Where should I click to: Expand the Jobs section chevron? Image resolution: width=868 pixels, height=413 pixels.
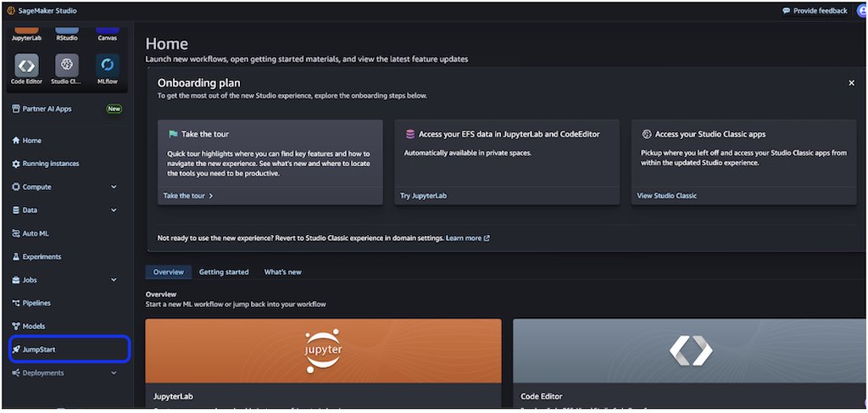[x=114, y=280]
